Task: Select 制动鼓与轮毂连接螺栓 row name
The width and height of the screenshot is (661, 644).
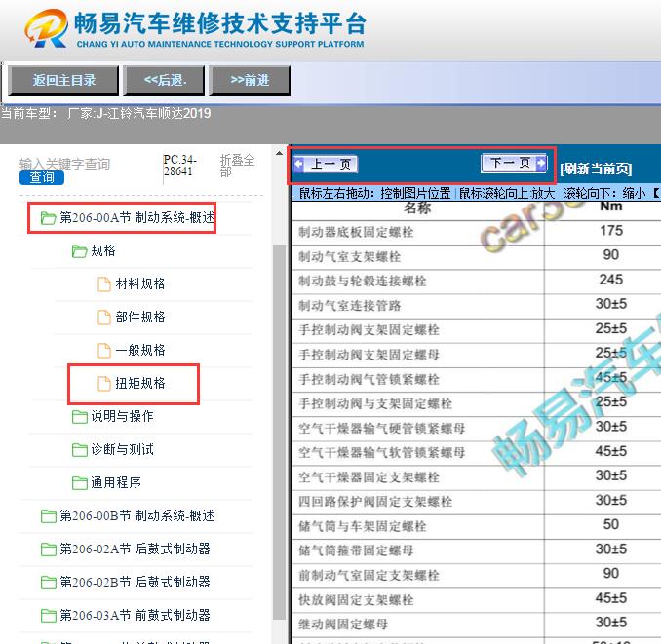Action: coord(362,281)
